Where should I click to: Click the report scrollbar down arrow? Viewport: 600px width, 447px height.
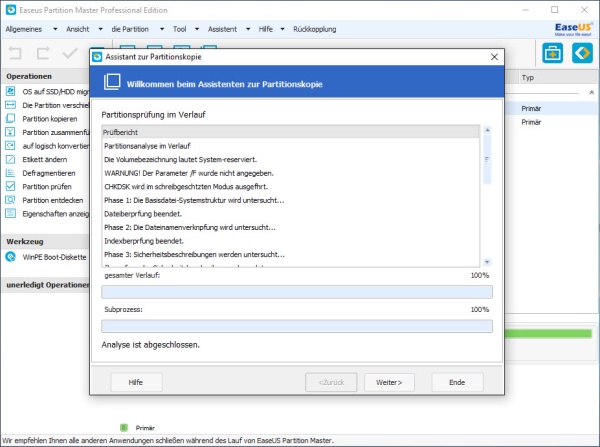487,262
